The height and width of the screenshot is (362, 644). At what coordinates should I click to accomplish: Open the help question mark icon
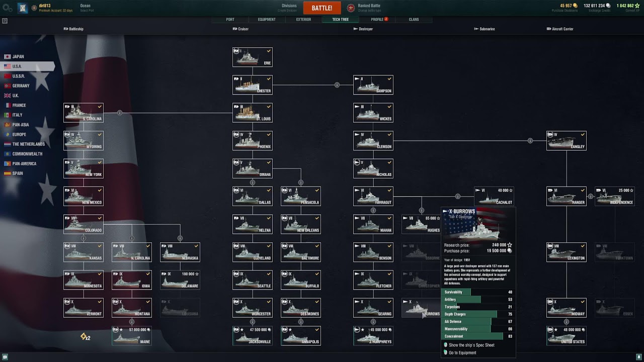click(5, 21)
